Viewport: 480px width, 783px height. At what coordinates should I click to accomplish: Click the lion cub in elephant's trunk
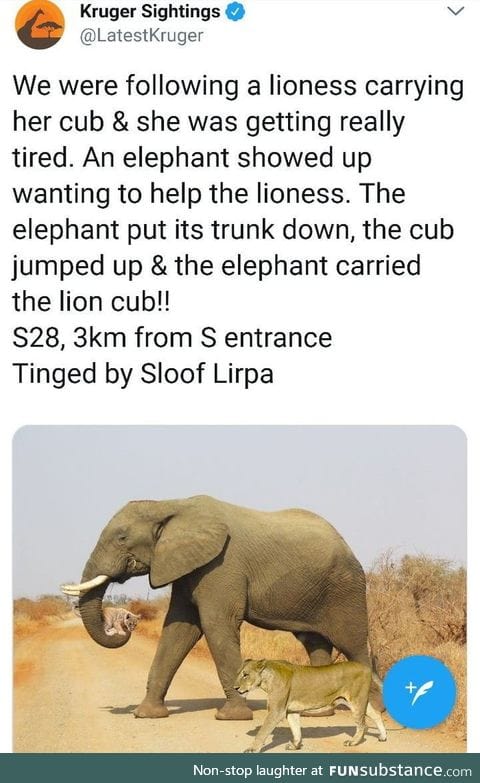click(x=121, y=622)
